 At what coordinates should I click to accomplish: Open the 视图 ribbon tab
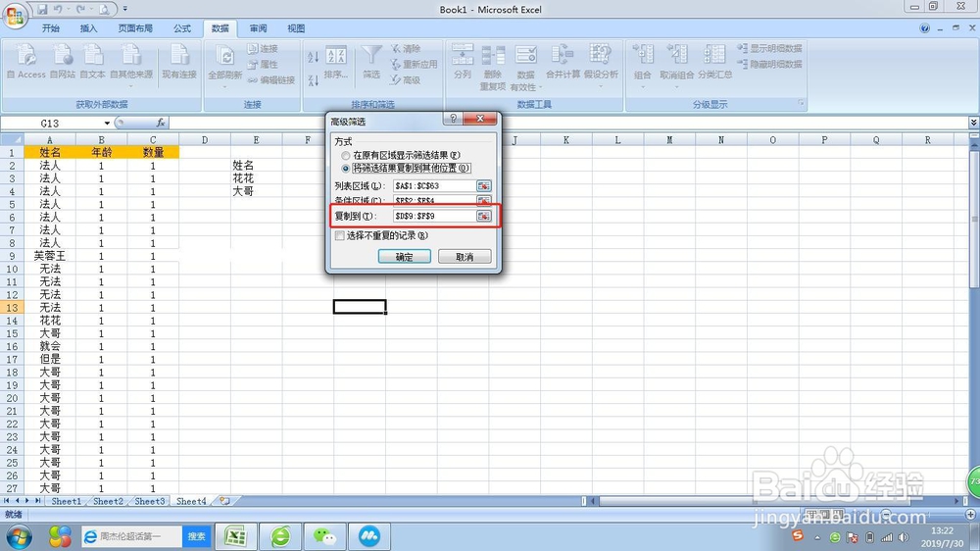[x=296, y=28]
